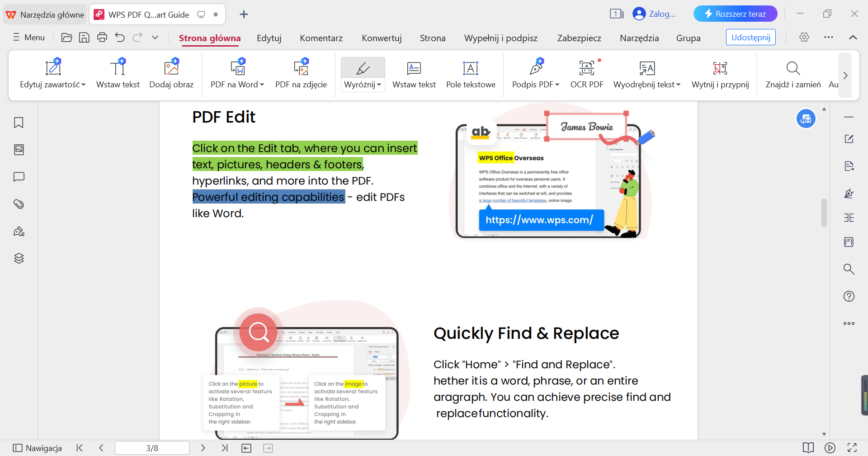
Task: Toggle the Nawigacja panel
Action: click(38, 448)
